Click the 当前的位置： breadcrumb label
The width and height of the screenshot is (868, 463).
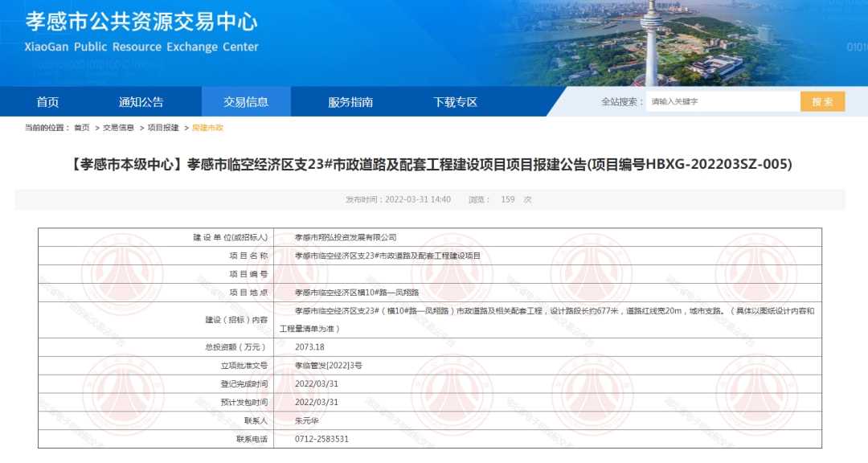pos(47,128)
